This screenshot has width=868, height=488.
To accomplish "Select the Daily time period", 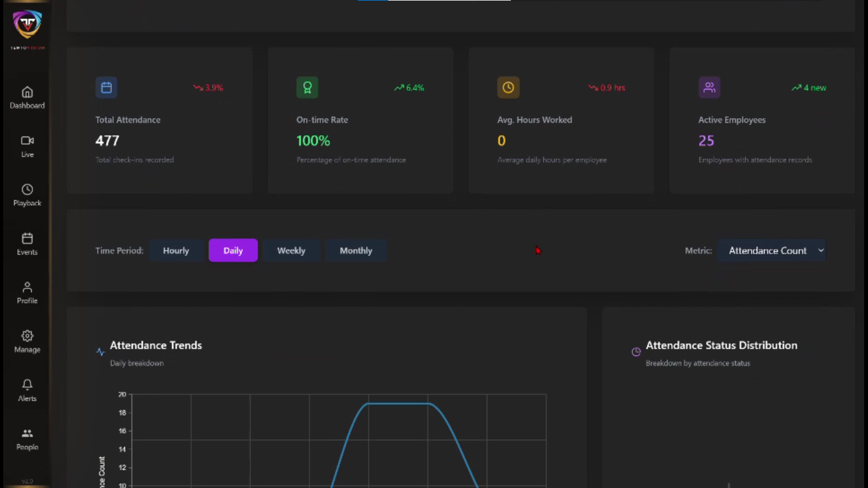I will coord(233,250).
